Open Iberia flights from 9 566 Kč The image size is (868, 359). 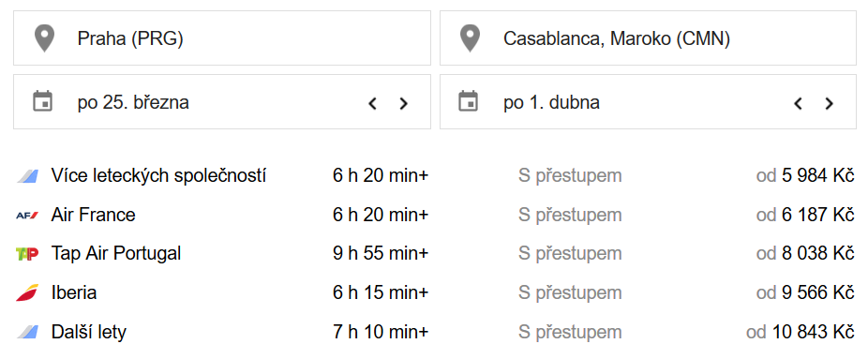click(x=435, y=292)
